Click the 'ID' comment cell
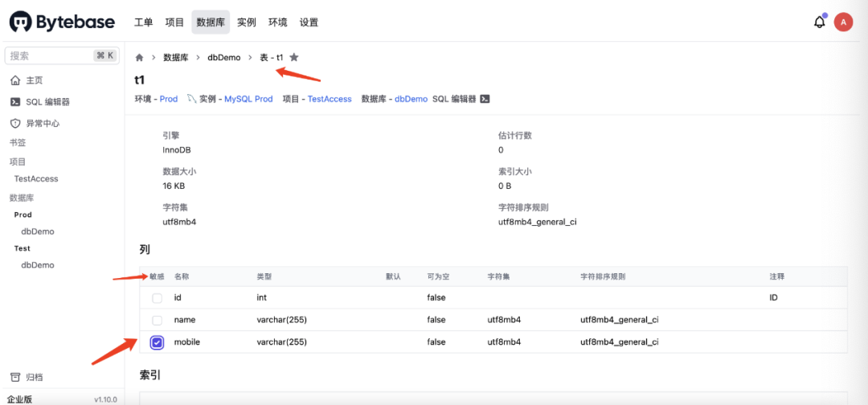Image resolution: width=868 pixels, height=405 pixels. pyautogui.click(x=775, y=298)
